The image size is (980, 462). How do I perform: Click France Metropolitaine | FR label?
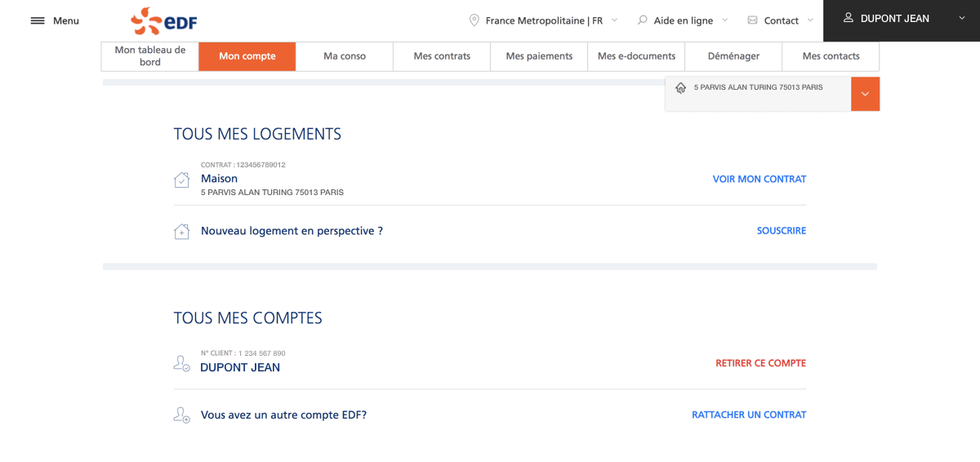click(544, 20)
